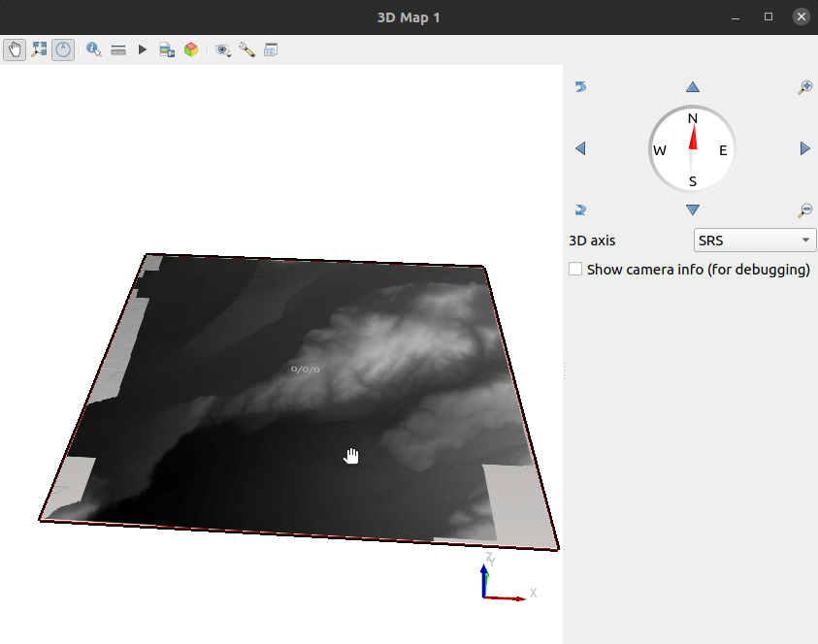
Task: Select the Measurement Line ruler tool
Action: tap(118, 49)
